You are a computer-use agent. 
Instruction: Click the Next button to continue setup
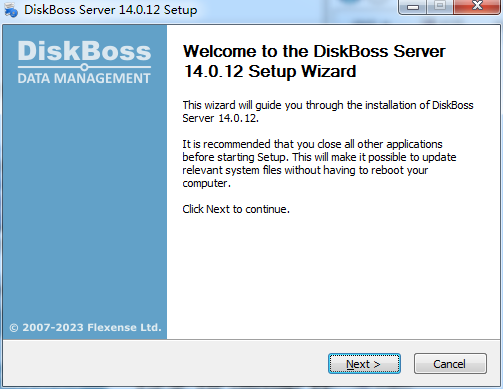coord(364,364)
